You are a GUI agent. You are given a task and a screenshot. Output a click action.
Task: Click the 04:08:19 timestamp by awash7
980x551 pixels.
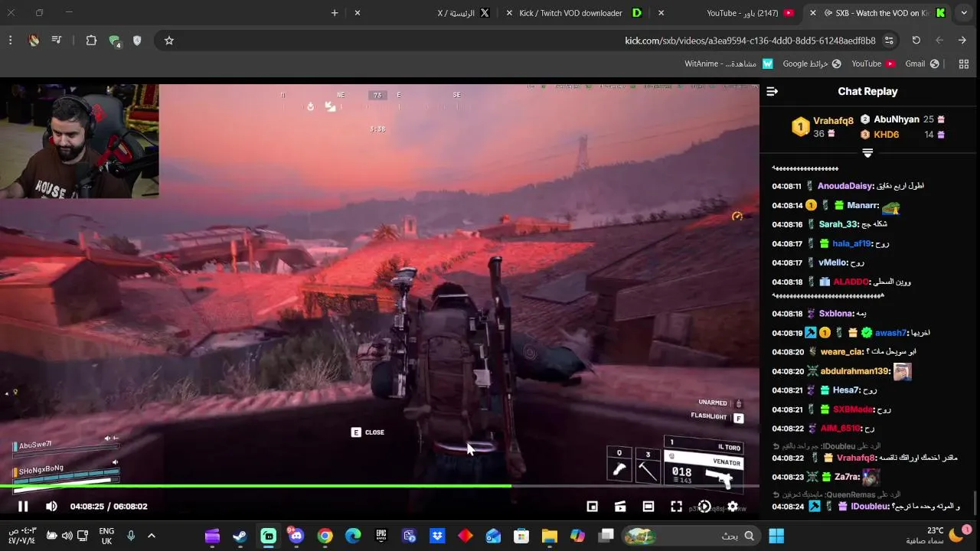pos(787,333)
